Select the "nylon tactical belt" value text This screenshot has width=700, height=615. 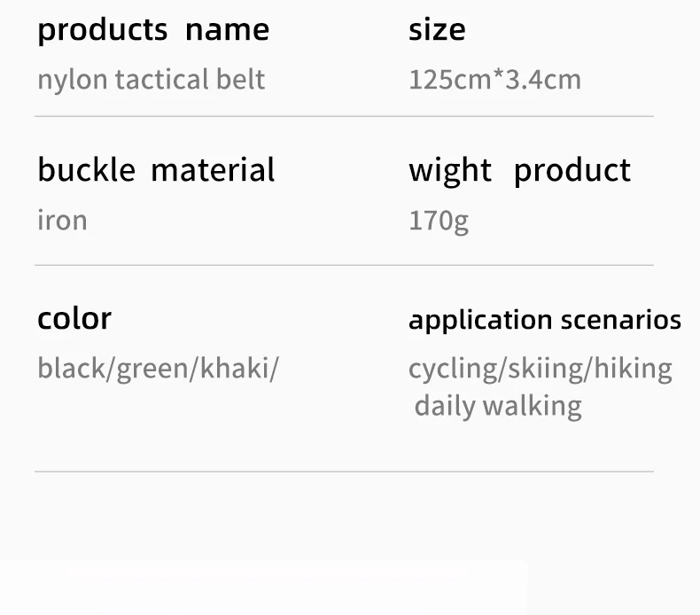click(x=151, y=80)
